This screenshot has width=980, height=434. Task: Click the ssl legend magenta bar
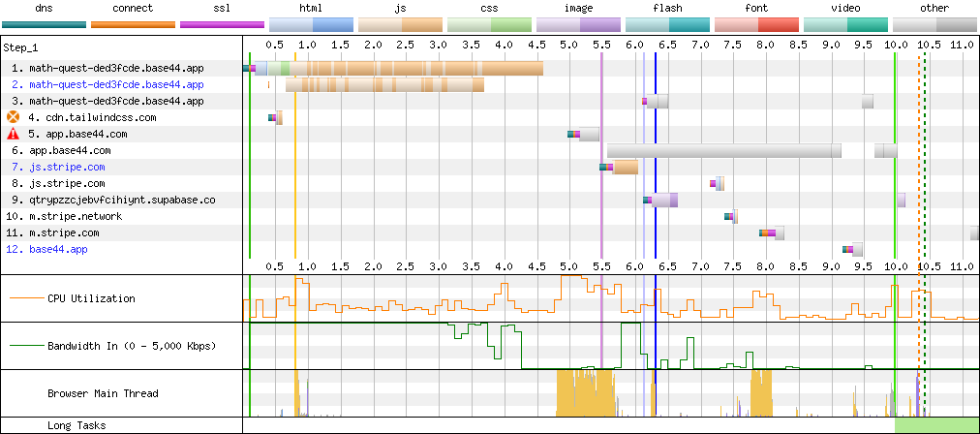click(x=222, y=24)
